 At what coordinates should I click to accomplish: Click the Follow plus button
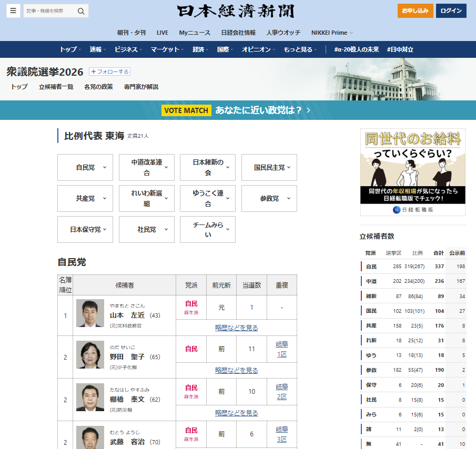[x=109, y=72]
